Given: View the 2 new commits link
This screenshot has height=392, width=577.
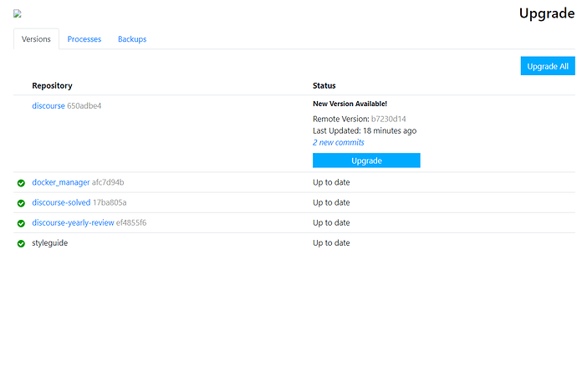Looking at the screenshot, I should click(x=338, y=142).
